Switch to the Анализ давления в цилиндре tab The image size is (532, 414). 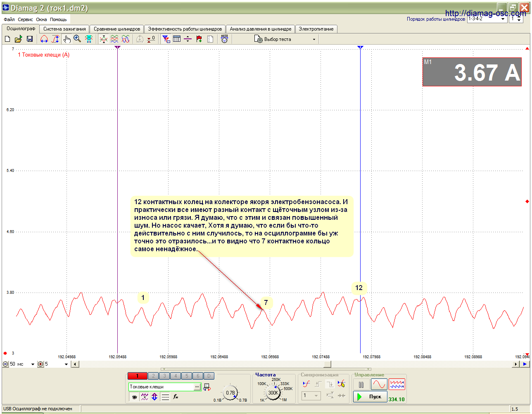click(261, 29)
